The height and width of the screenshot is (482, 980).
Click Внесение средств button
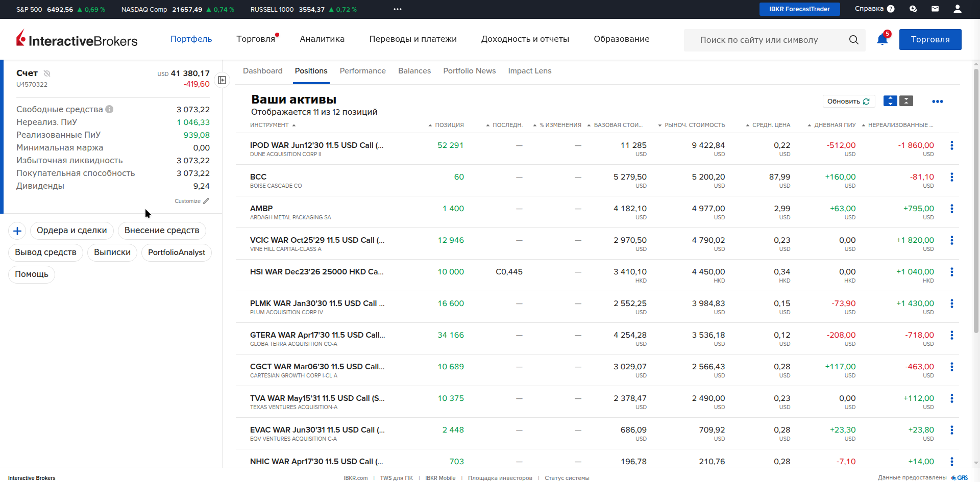(162, 231)
